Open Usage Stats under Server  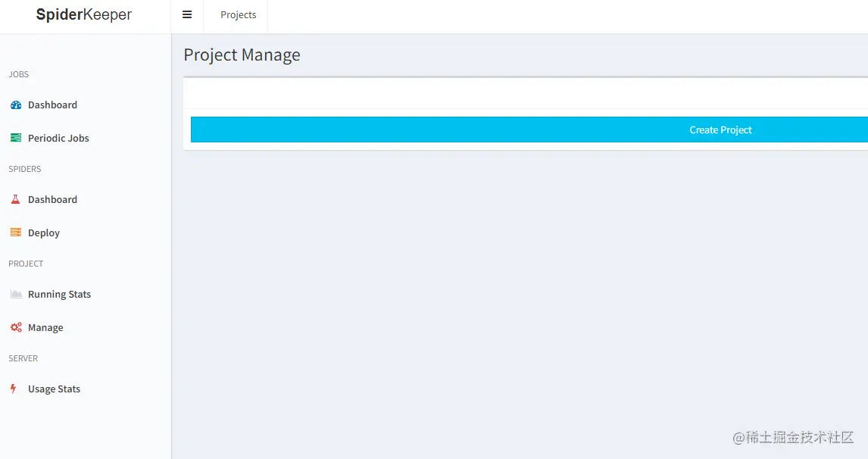coord(55,389)
